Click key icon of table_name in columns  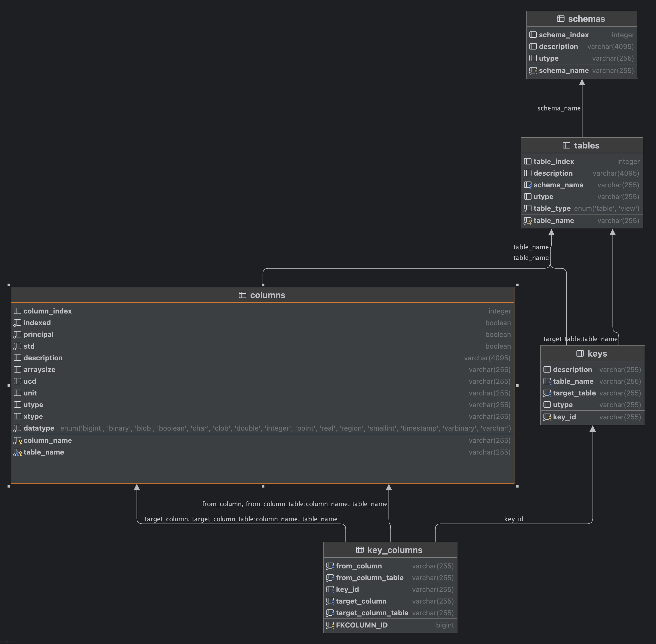click(18, 453)
